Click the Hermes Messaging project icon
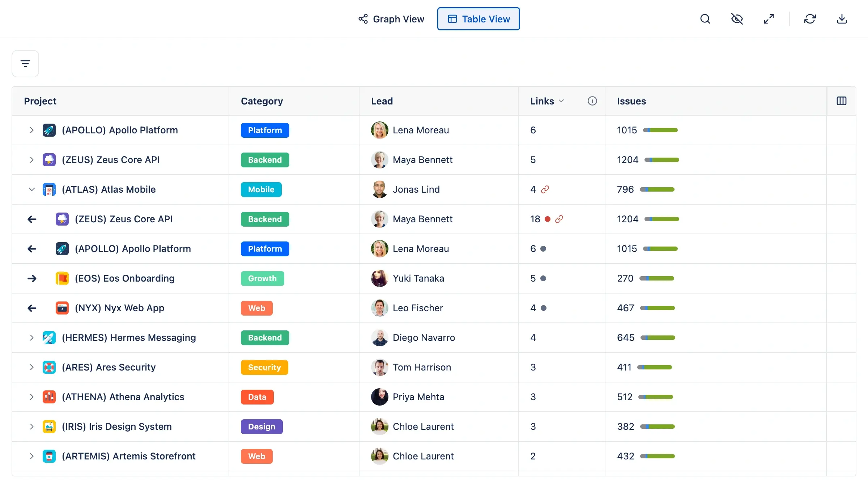Viewport: 868px width, 488px height. click(x=49, y=338)
